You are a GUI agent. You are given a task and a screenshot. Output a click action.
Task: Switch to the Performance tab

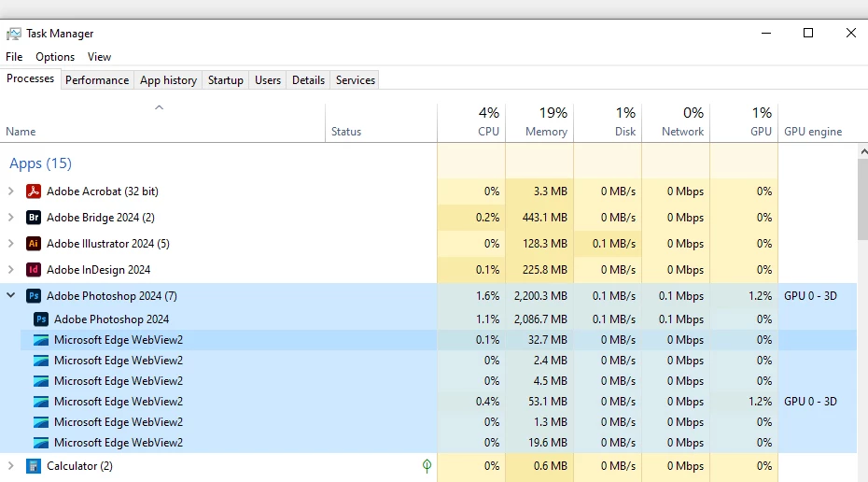(x=97, y=80)
